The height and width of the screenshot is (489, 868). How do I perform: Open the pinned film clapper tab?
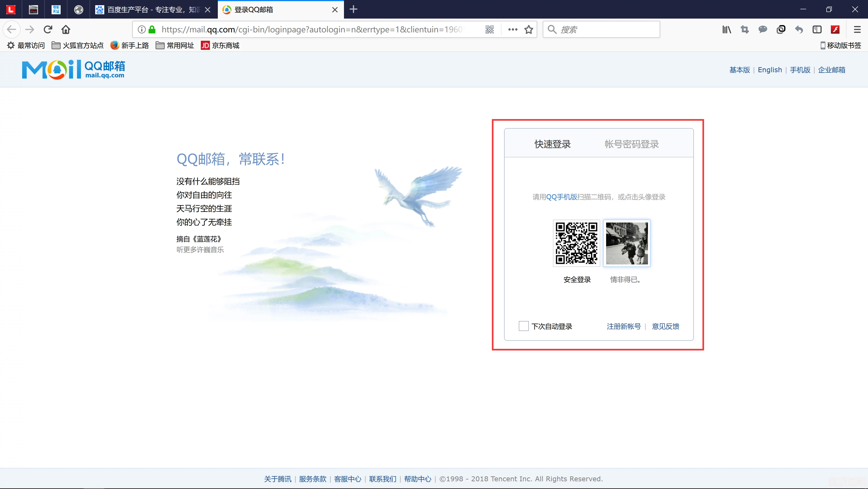[33, 10]
